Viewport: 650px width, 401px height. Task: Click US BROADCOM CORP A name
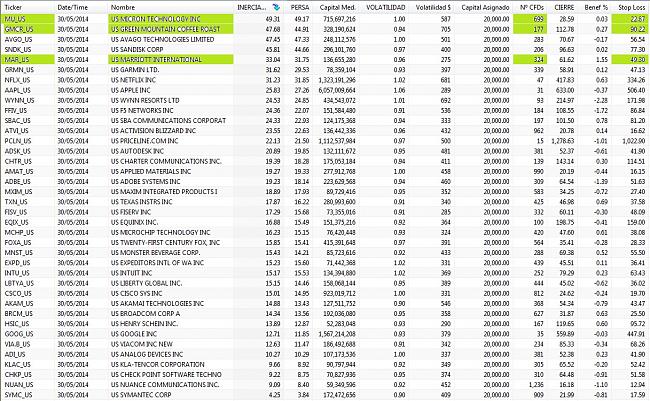pyautogui.click(x=146, y=314)
